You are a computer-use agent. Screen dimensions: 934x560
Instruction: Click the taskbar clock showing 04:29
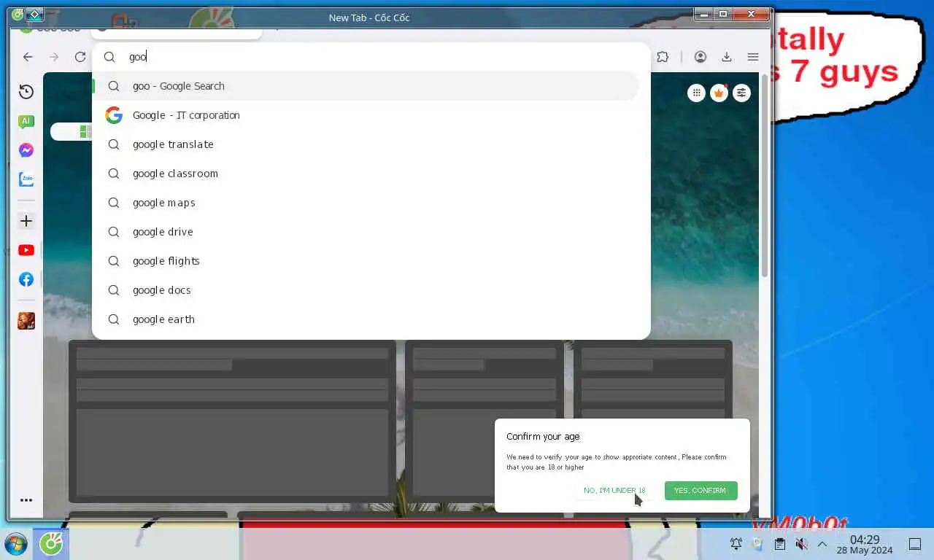[865, 545]
